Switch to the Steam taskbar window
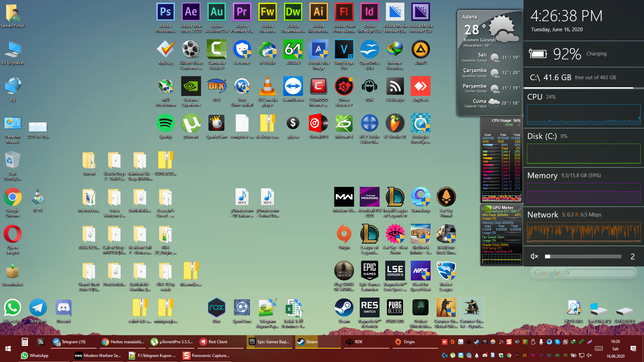The width and height of the screenshot is (644, 362). pos(318,342)
